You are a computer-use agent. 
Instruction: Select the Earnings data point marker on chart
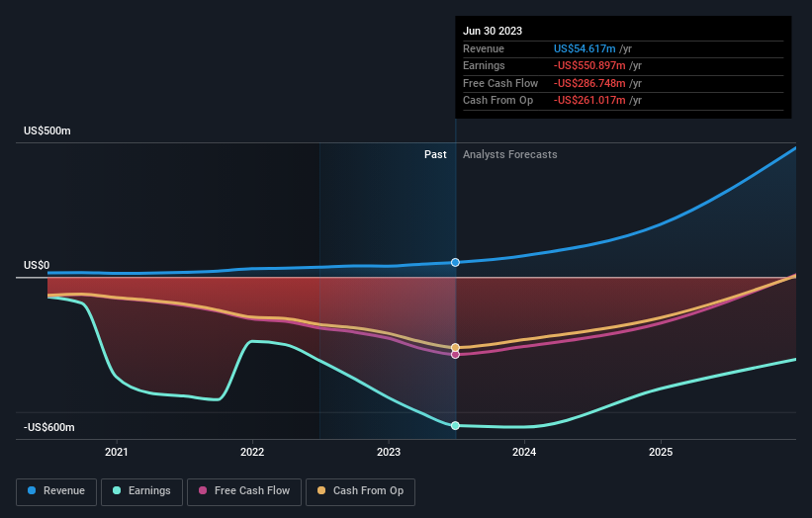point(455,425)
